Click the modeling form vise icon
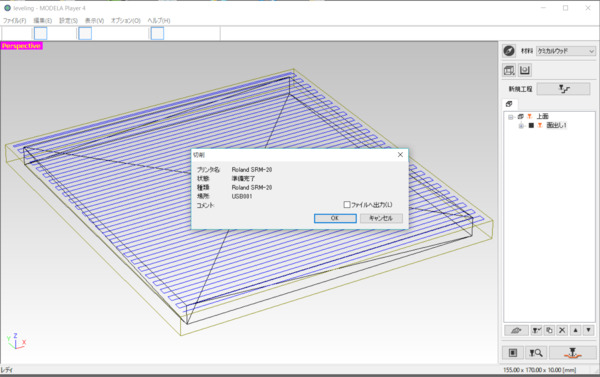 click(525, 70)
